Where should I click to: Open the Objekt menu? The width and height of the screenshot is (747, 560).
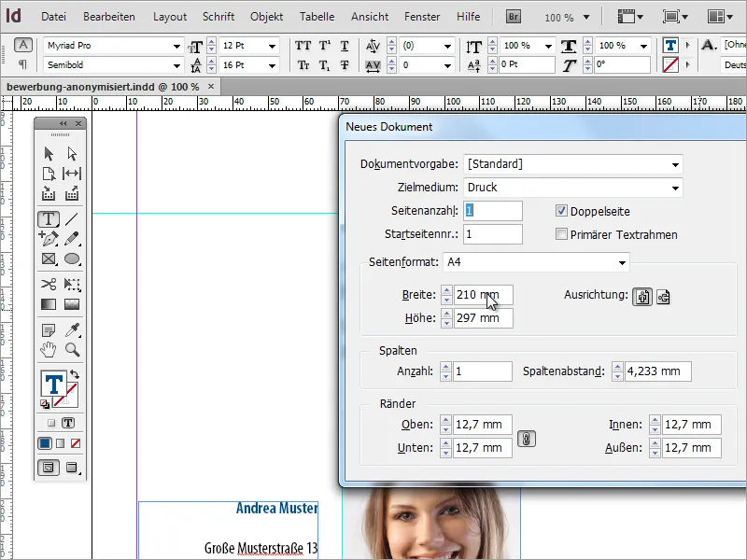(x=266, y=17)
